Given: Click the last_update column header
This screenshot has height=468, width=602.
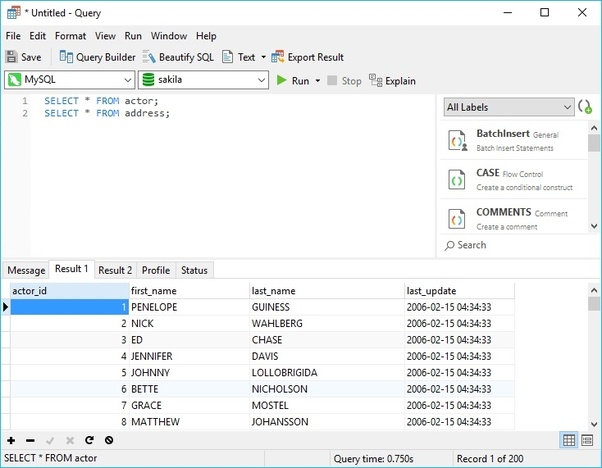Looking at the screenshot, I should pyautogui.click(x=460, y=291).
